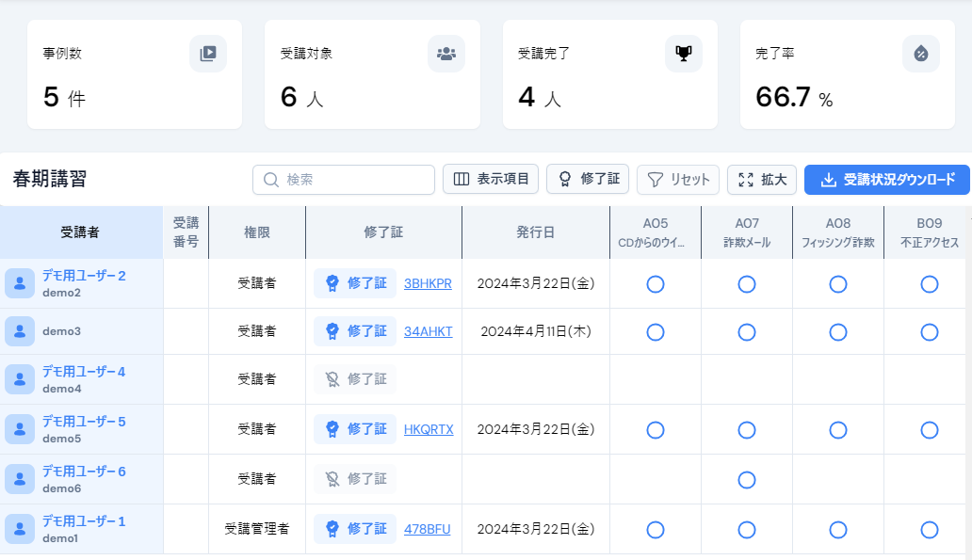Click the percent badge icon in 完了率 card

[921, 54]
